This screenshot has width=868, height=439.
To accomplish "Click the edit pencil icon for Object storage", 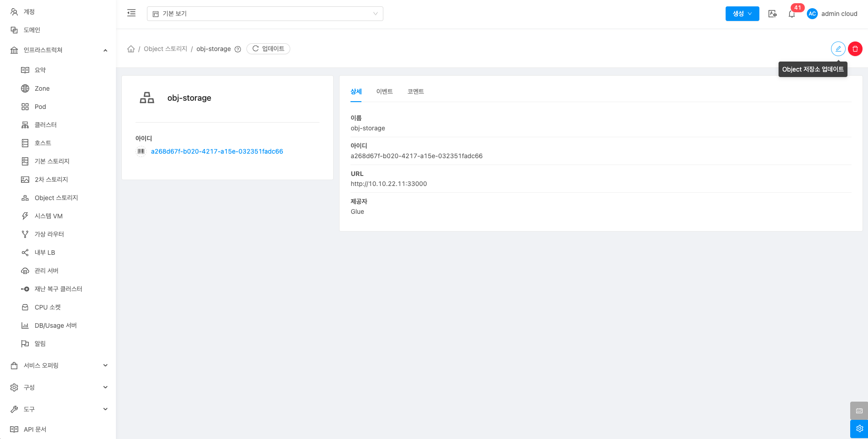I will pyautogui.click(x=838, y=49).
